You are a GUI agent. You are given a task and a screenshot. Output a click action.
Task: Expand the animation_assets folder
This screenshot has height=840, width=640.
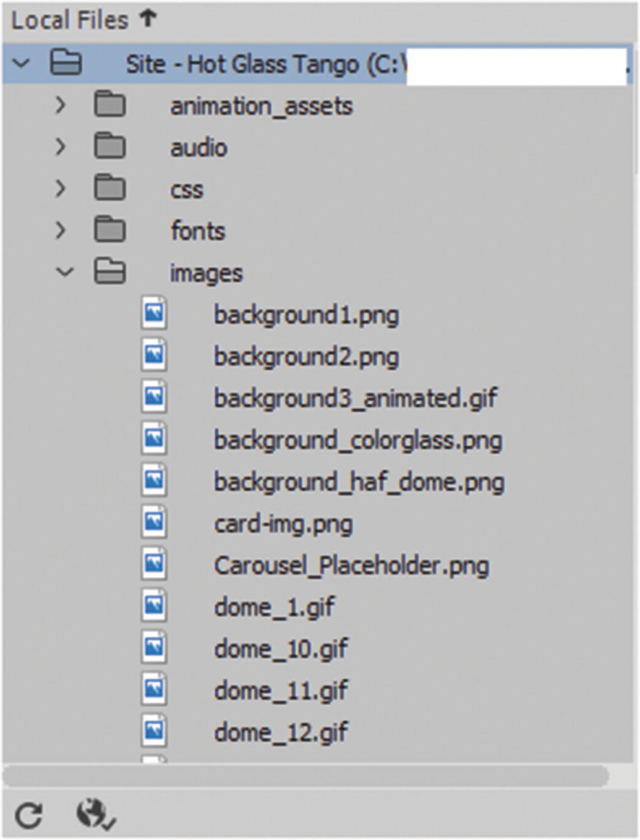tap(60, 105)
